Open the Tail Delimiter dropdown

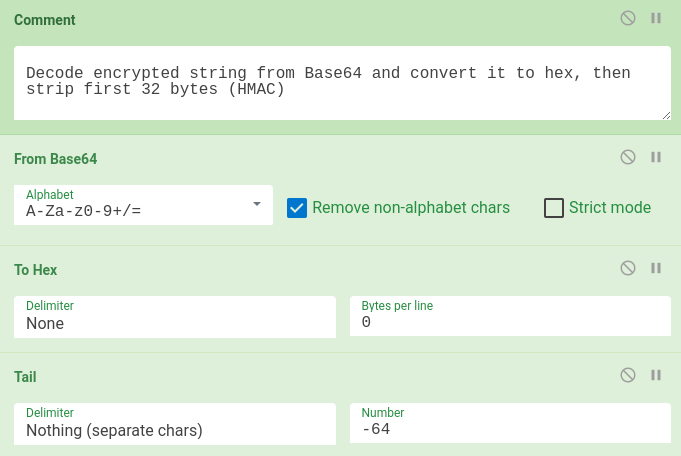175,424
